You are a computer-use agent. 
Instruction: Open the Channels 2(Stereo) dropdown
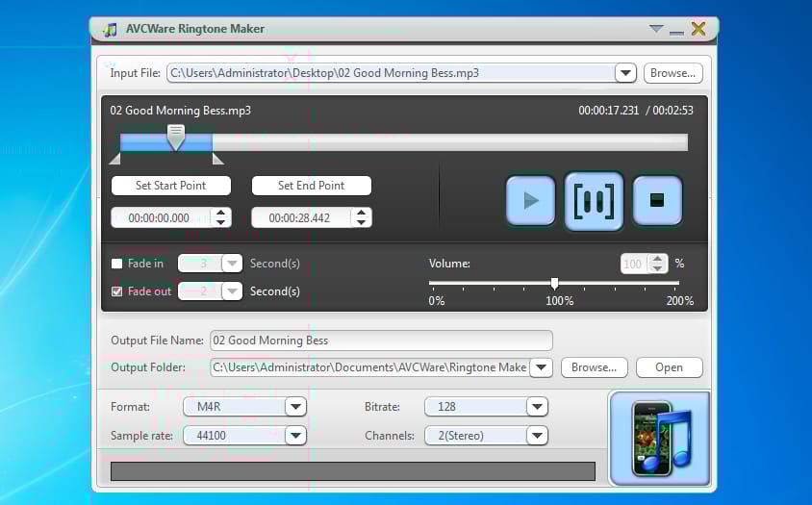click(x=537, y=436)
